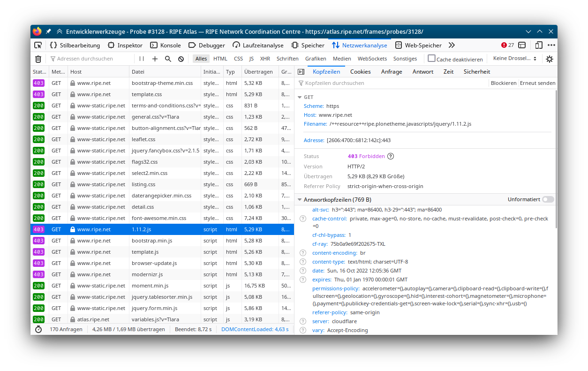This screenshot has height=371, width=588.
Task: Filter requests by JS
Action: [x=251, y=59]
